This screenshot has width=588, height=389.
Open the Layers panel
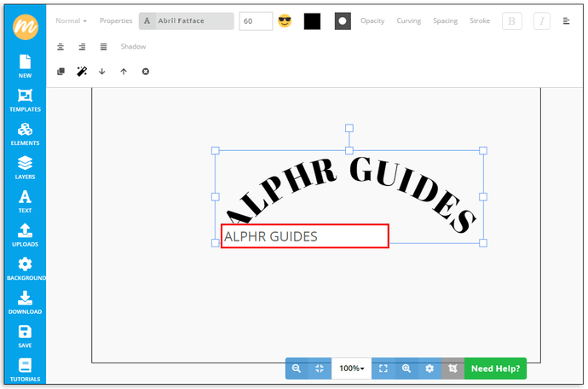coord(25,167)
